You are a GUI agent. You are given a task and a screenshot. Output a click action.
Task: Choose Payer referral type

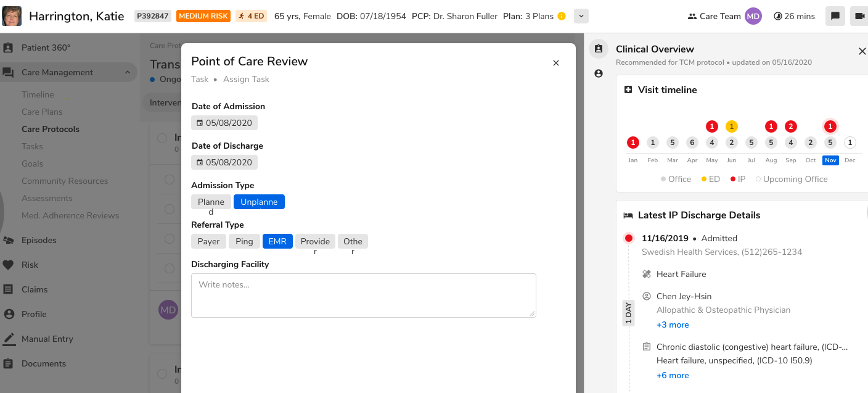click(x=208, y=241)
